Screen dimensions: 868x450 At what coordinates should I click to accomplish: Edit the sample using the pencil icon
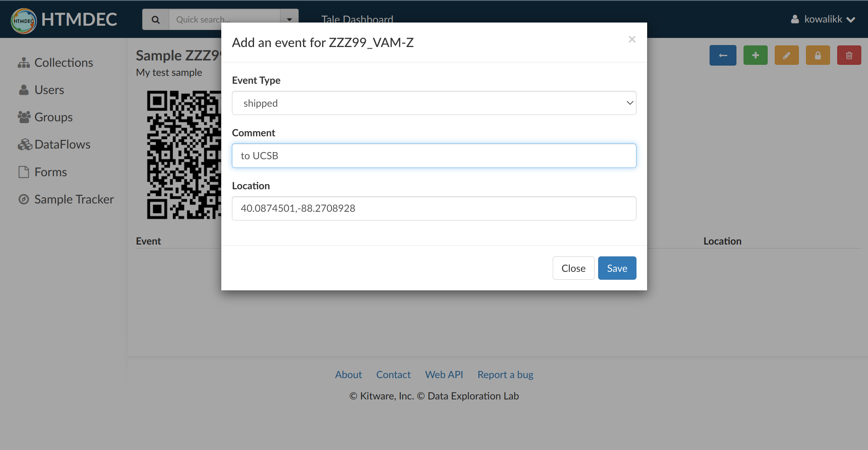pos(786,55)
